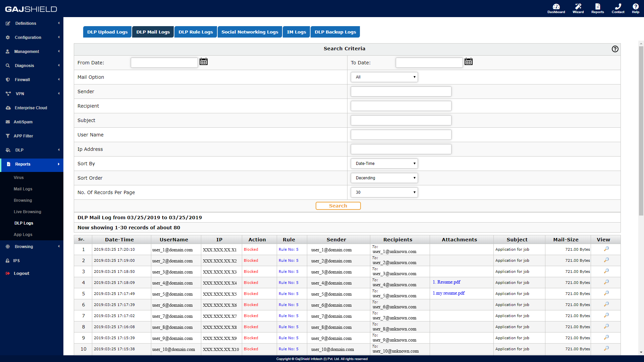The image size is (644, 362).
Task: Focus the Subject input field
Action: click(401, 120)
